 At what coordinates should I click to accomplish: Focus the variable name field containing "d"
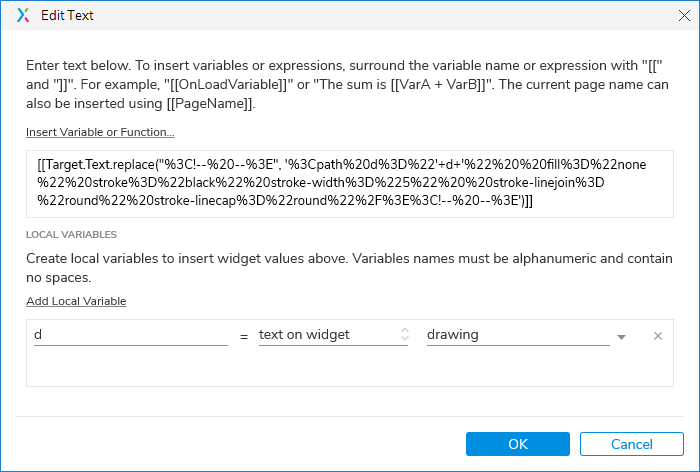pyautogui.click(x=130, y=335)
